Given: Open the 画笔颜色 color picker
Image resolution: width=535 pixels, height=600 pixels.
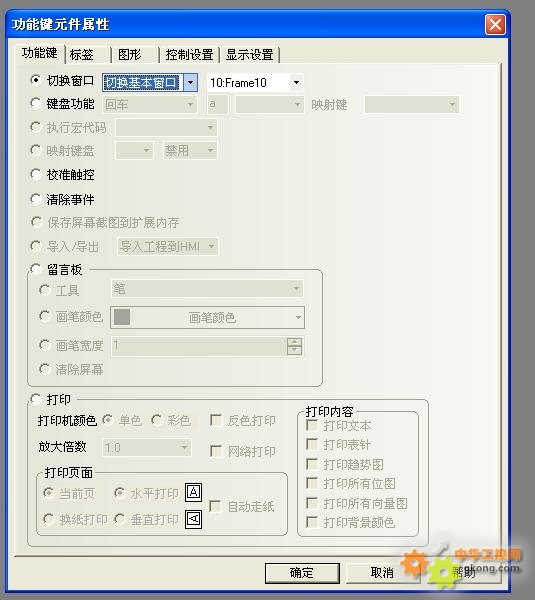Looking at the screenshot, I should point(207,317).
